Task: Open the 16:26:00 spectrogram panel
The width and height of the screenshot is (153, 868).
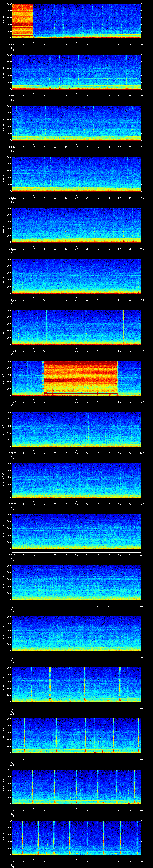Action: [76, 633]
